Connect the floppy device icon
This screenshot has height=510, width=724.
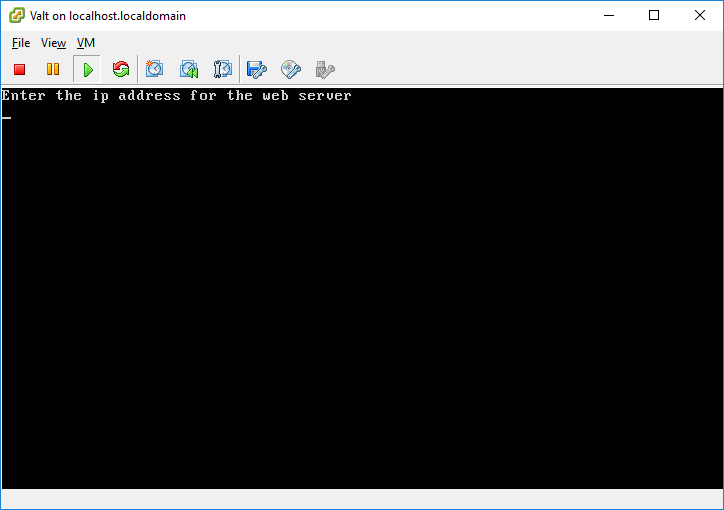click(257, 69)
